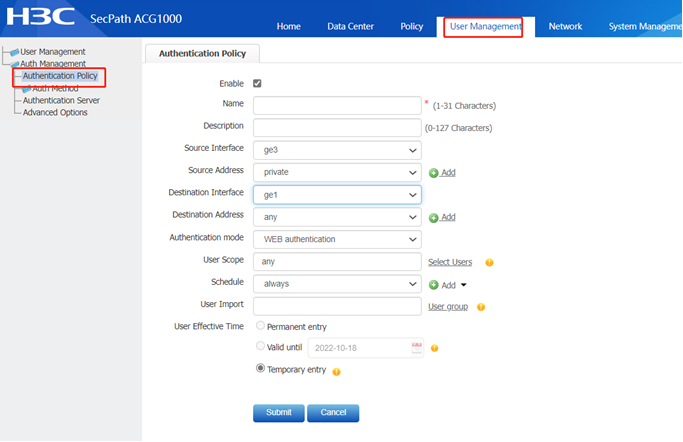
Task: Open Authentication Server in the sidebar tree
Action: 61,100
